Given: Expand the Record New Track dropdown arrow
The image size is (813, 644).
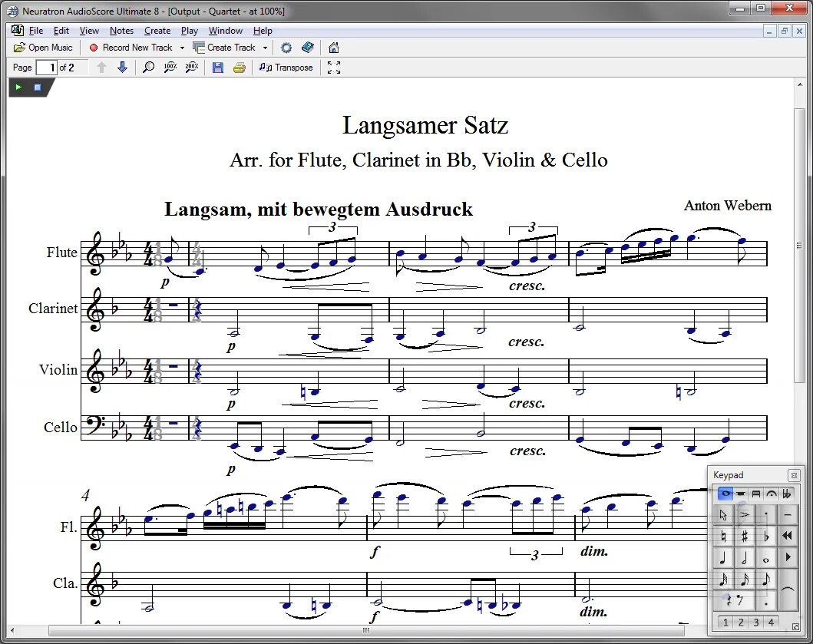Looking at the screenshot, I should coord(182,48).
